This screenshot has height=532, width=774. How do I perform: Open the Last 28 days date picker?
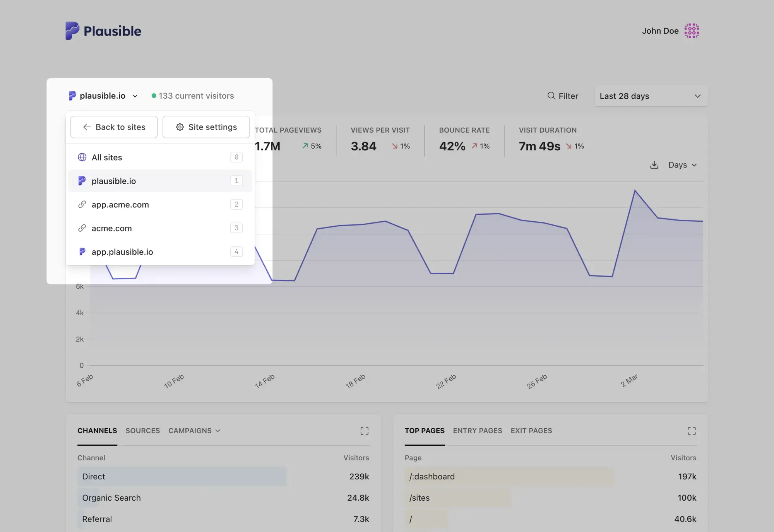tap(651, 96)
